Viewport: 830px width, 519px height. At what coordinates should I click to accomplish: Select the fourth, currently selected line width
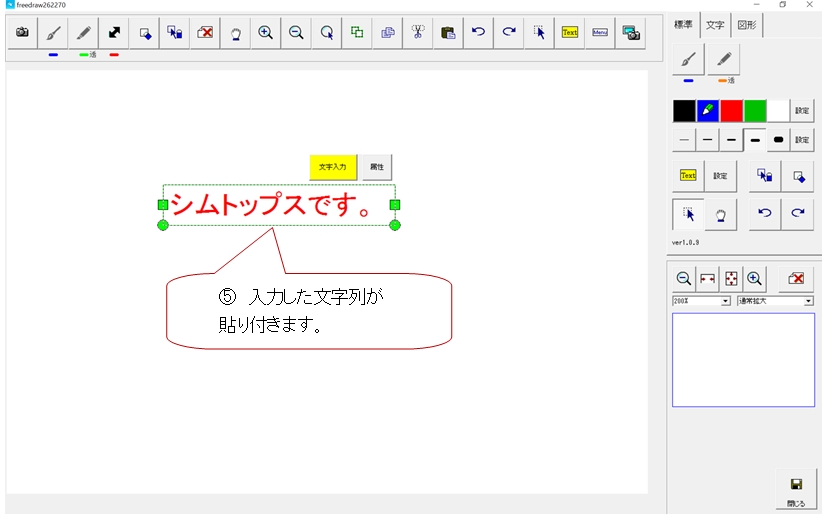click(x=755, y=140)
